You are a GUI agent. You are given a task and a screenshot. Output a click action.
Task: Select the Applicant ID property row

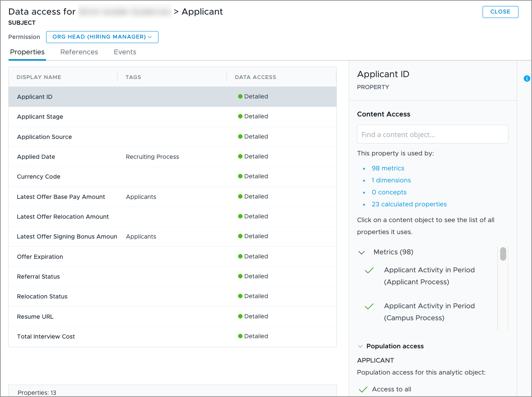(x=172, y=97)
